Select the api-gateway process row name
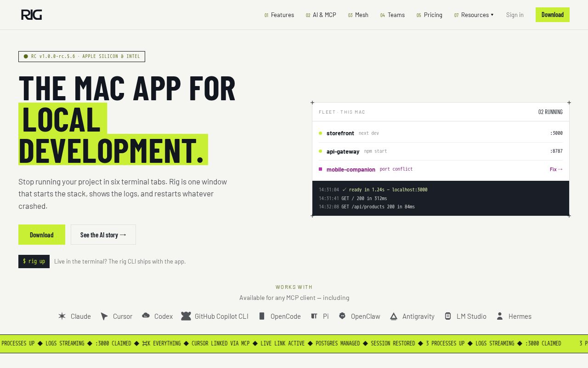This screenshot has height=368, width=588. click(343, 151)
